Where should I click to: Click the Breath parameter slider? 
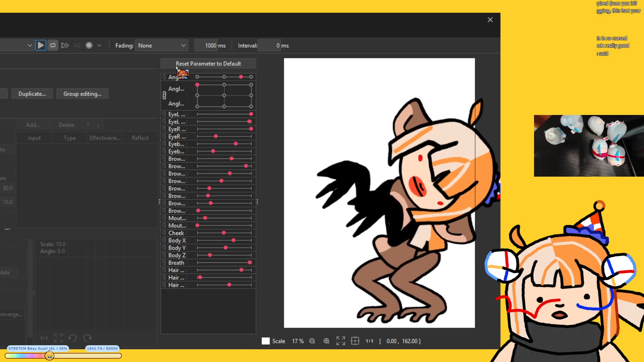point(224,263)
